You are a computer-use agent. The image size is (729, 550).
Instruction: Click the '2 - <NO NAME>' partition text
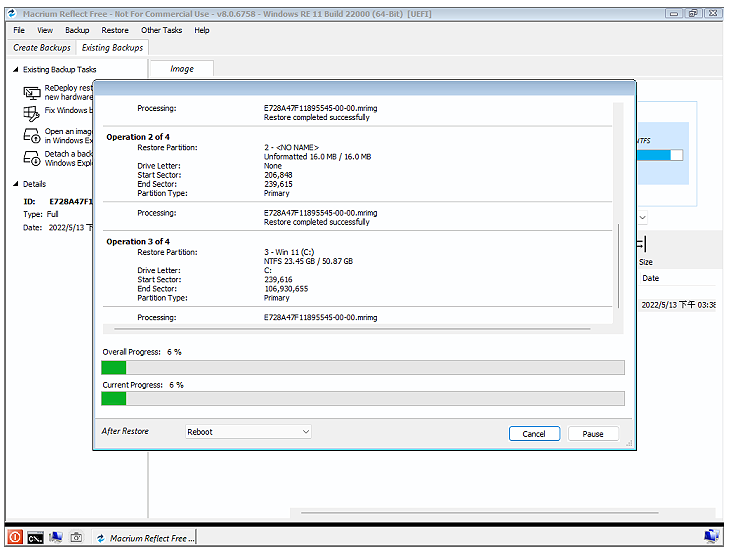pyautogui.click(x=292, y=147)
